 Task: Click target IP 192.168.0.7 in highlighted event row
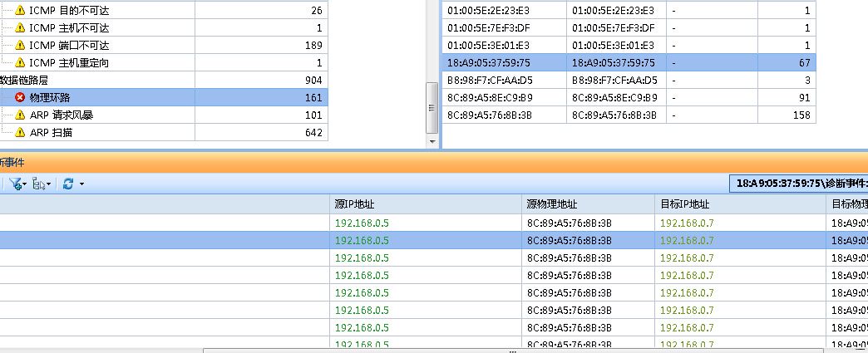pyautogui.click(x=687, y=241)
